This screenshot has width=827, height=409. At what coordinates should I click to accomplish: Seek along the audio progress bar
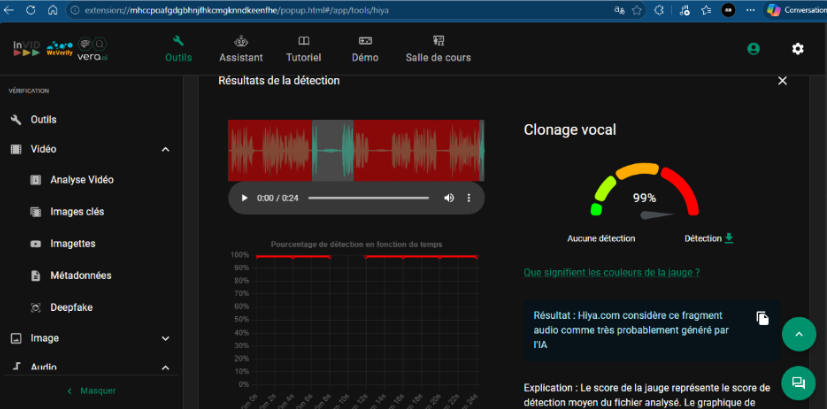(x=369, y=198)
